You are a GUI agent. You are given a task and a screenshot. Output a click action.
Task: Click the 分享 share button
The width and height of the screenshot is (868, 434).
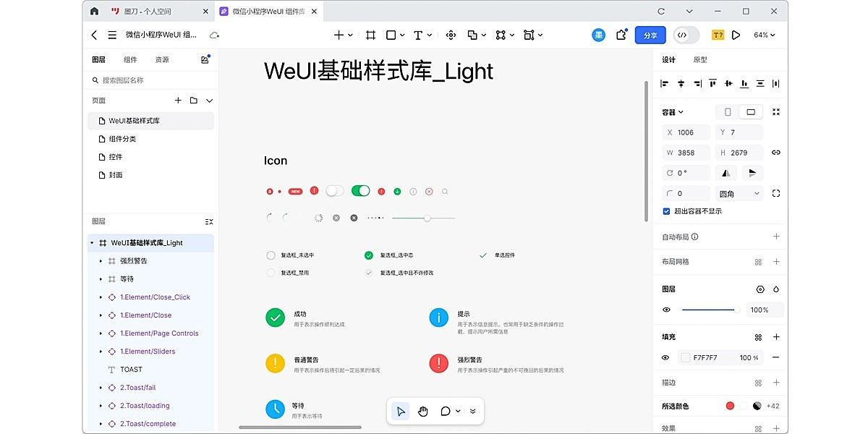[x=650, y=35]
